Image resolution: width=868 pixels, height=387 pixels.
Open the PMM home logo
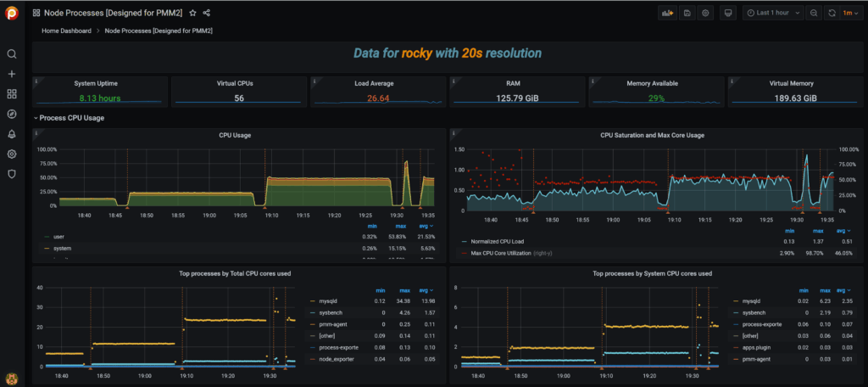click(12, 13)
